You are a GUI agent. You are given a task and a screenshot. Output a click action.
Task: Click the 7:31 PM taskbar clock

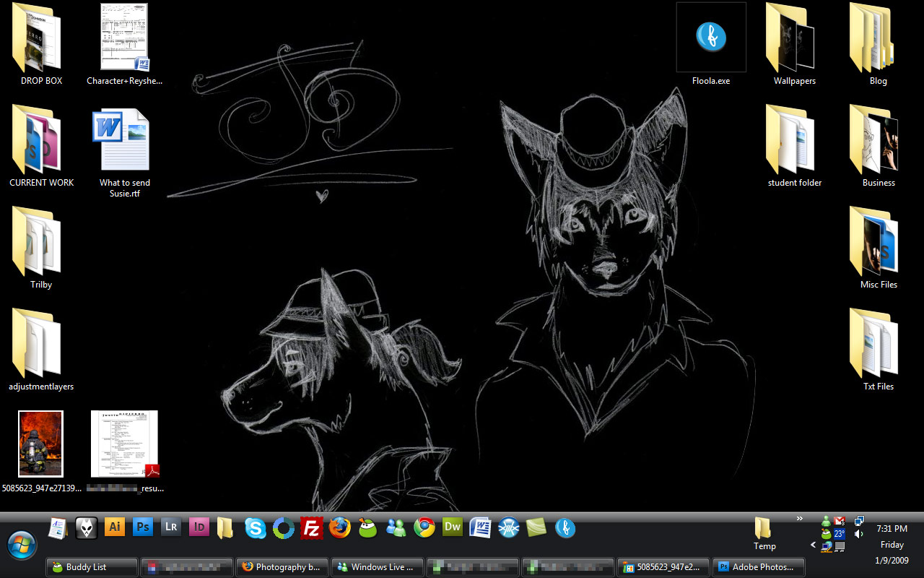(x=892, y=529)
